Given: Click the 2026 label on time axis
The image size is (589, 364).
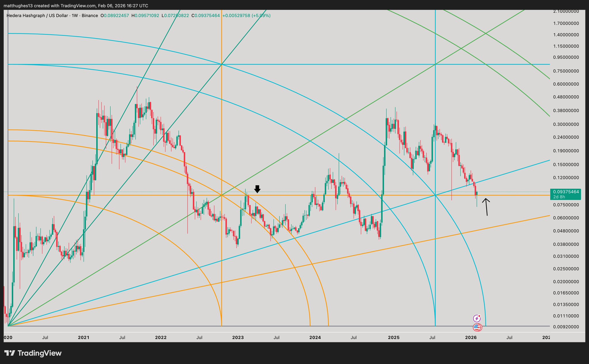Looking at the screenshot, I should pyautogui.click(x=471, y=337).
